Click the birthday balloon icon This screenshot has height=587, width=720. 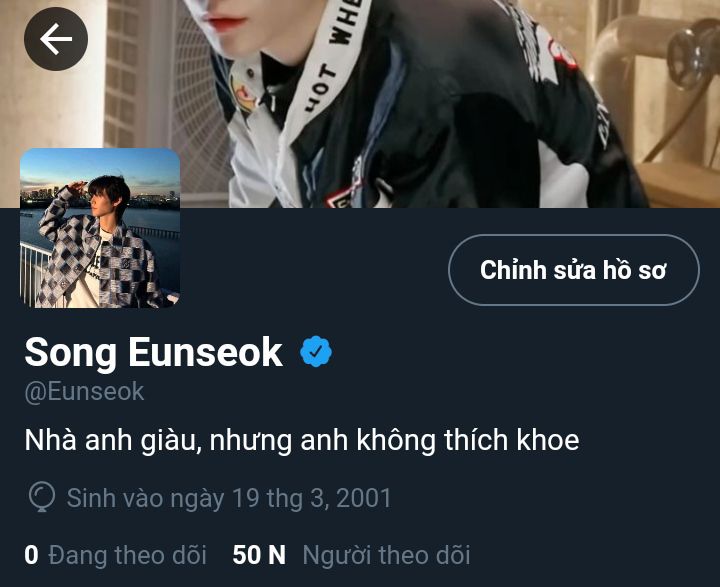pyautogui.click(x=42, y=497)
